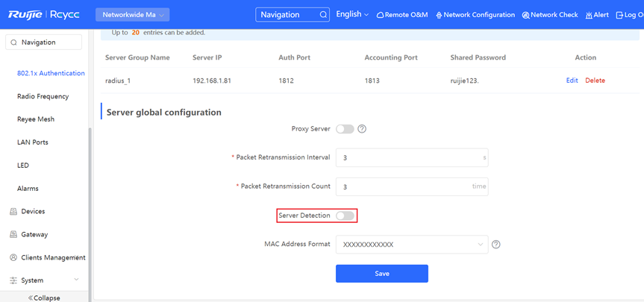Screen dimensions: 644x302
Task: Open the English language dropdown
Action: coord(352,14)
